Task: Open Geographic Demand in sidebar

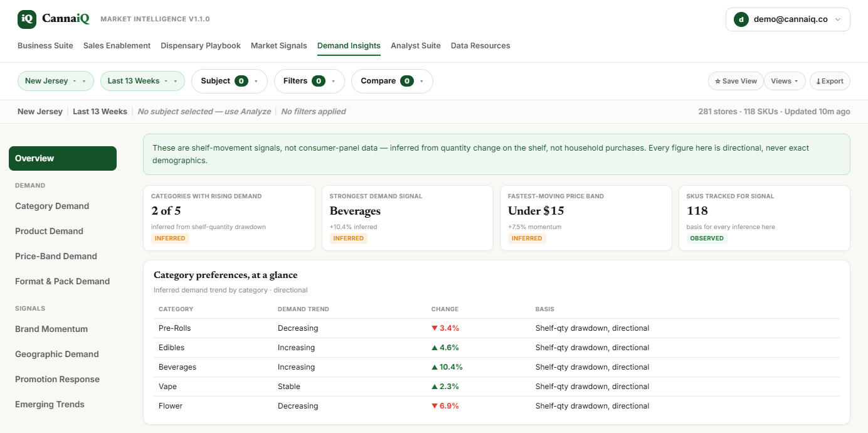Action: [57, 354]
